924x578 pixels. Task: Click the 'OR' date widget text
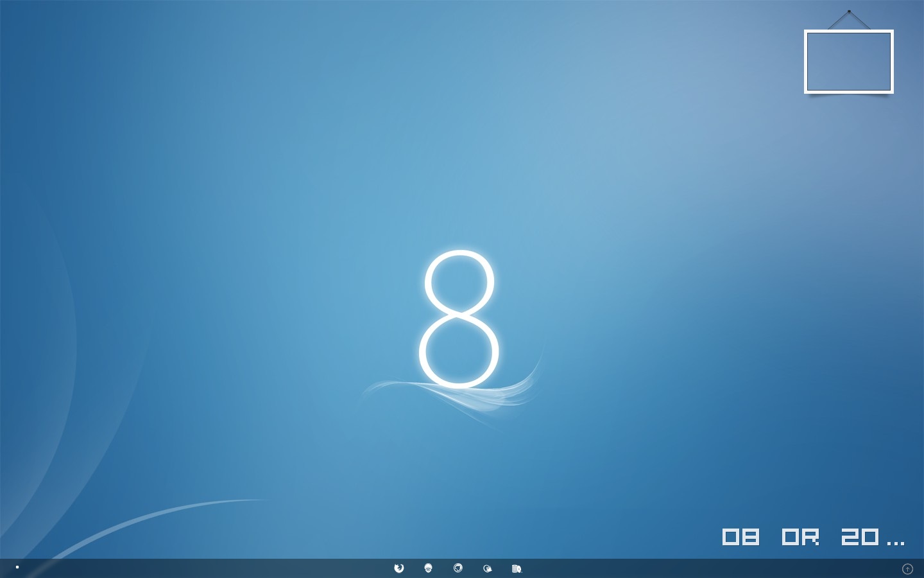point(800,537)
